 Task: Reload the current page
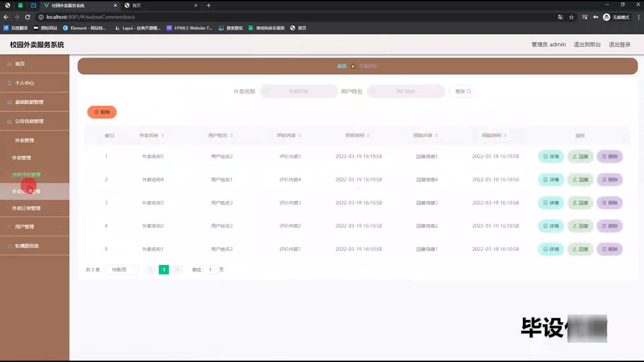pos(28,17)
